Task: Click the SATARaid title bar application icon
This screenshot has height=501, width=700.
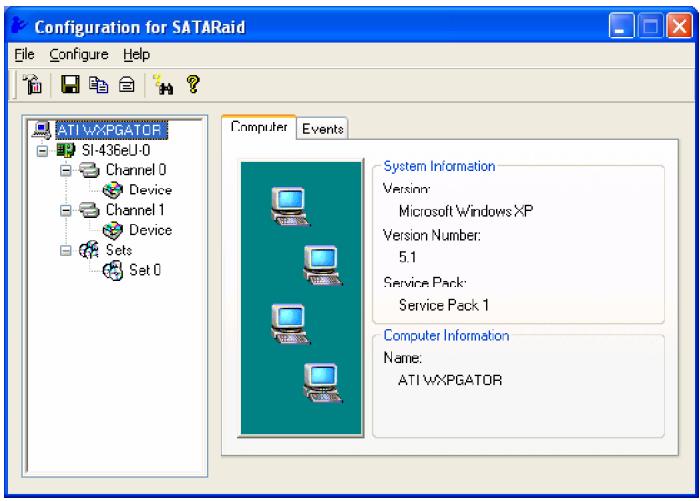Action: click(x=19, y=25)
